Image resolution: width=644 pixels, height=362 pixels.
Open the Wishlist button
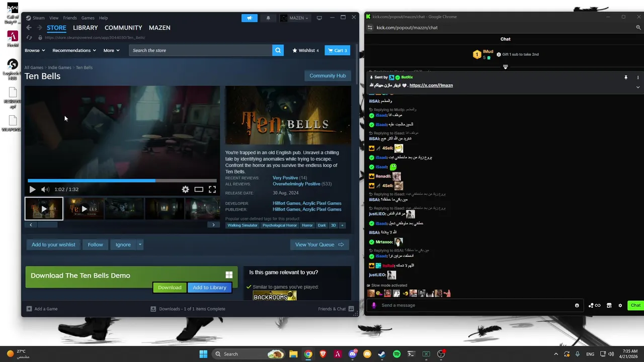[x=305, y=50]
